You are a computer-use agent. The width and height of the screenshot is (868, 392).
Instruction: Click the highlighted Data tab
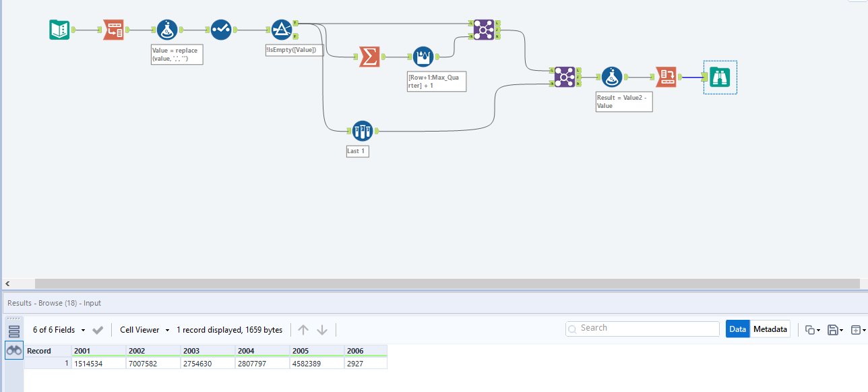737,329
